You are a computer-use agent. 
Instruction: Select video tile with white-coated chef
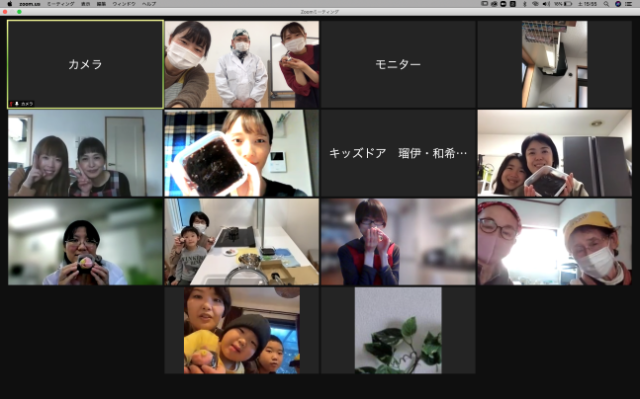pyautogui.click(x=242, y=64)
